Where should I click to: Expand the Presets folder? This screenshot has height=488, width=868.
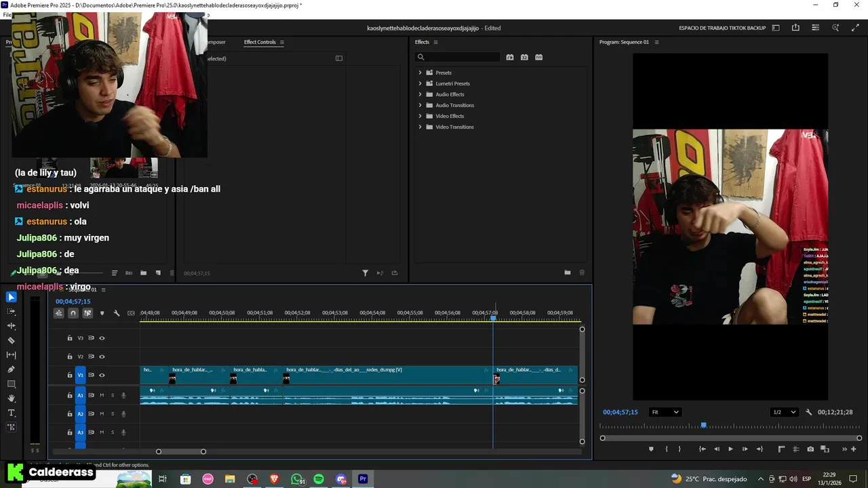tap(420, 73)
